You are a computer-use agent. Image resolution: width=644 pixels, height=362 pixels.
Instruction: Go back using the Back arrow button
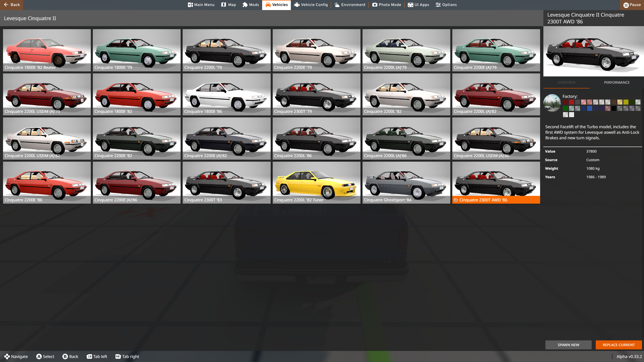(x=12, y=5)
